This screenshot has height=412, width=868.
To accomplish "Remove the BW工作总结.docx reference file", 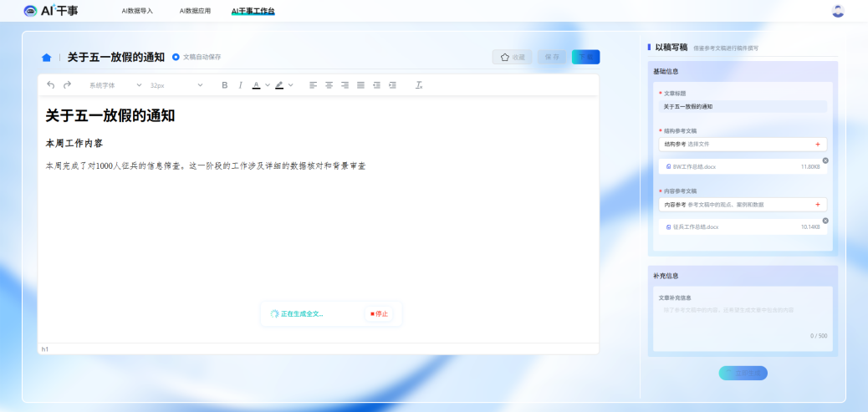I will (x=825, y=160).
